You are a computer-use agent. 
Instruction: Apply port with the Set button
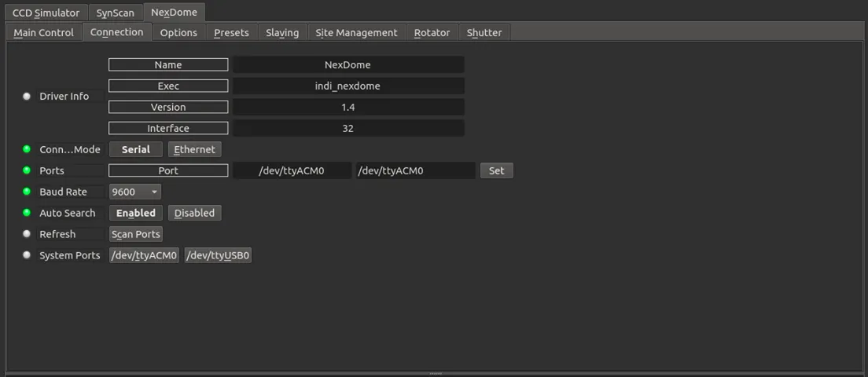point(497,170)
